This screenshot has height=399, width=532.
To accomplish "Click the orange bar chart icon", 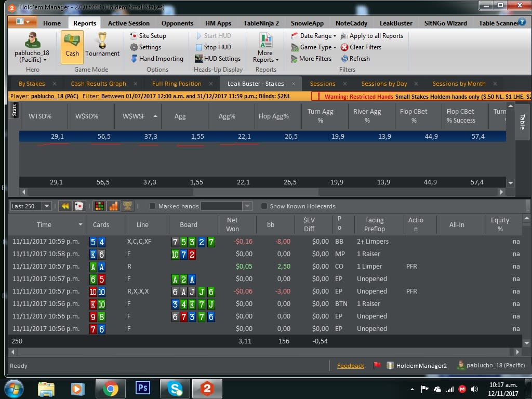I will [x=113, y=206].
